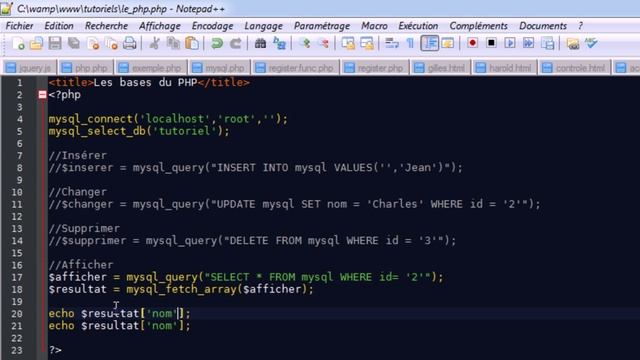This screenshot has width=640, height=360.
Task: Click the Copy icon
Action: pos(173,43)
